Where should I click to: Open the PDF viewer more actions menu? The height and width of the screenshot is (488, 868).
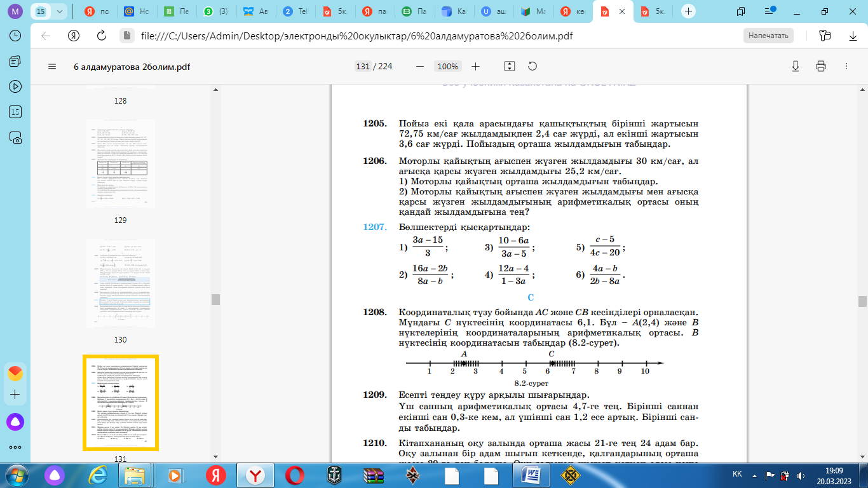coord(846,67)
